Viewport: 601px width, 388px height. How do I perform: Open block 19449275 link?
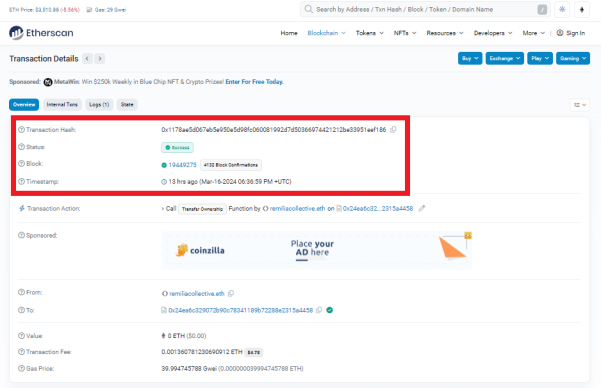tap(182, 165)
